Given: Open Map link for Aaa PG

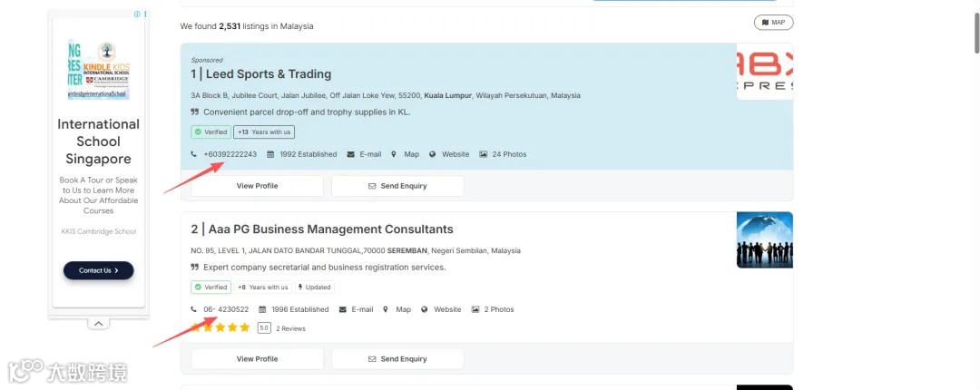Looking at the screenshot, I should click(403, 309).
